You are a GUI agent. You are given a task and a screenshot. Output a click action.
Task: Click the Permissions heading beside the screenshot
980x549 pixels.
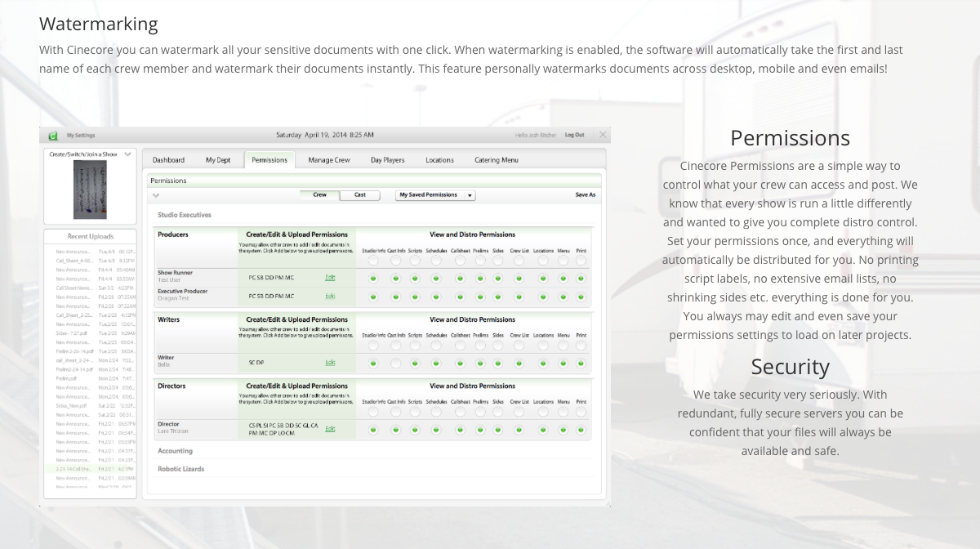pyautogui.click(x=790, y=137)
